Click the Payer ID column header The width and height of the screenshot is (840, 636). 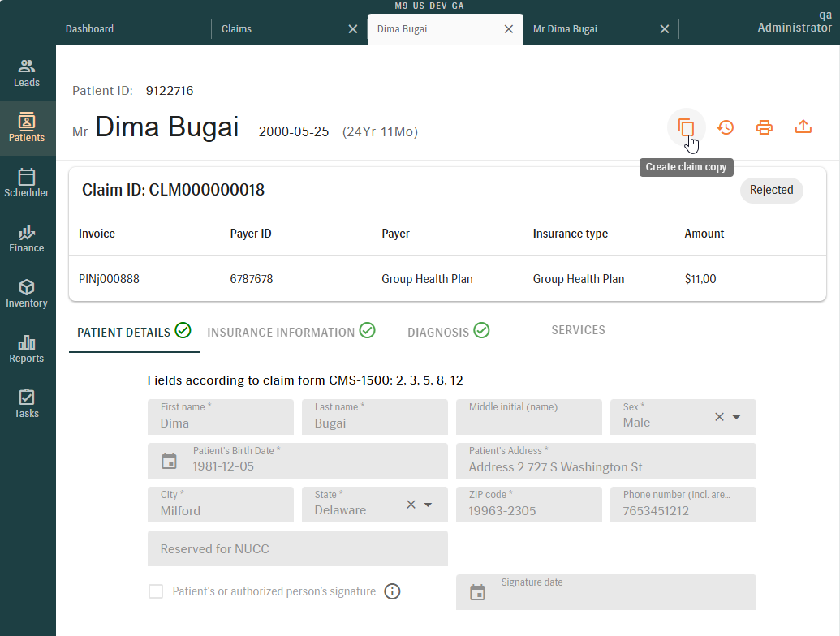click(x=251, y=234)
